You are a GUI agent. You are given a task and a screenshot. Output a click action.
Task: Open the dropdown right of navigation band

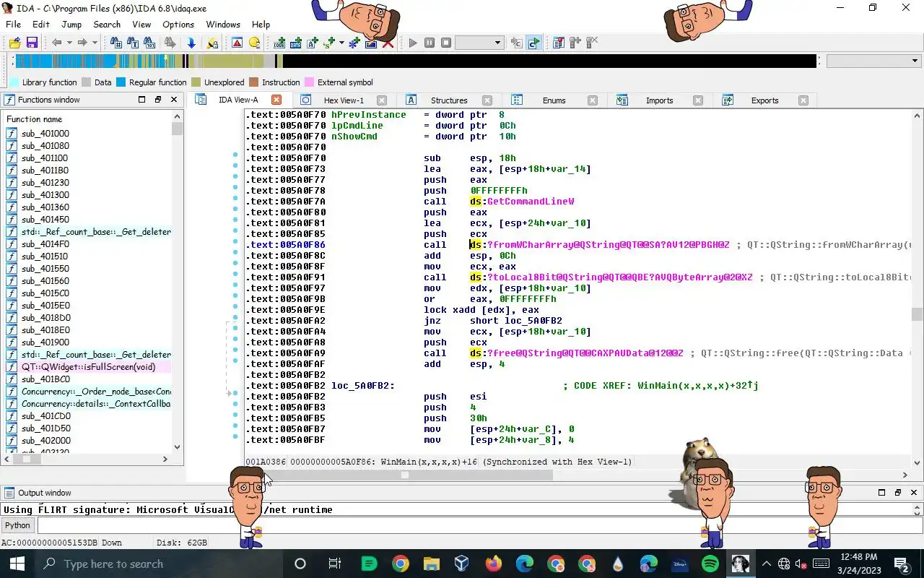pyautogui.click(x=873, y=61)
